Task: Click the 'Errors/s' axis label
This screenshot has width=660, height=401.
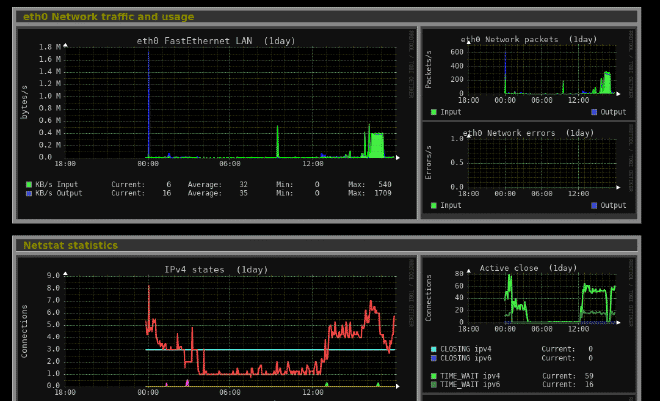Action: click(x=428, y=163)
